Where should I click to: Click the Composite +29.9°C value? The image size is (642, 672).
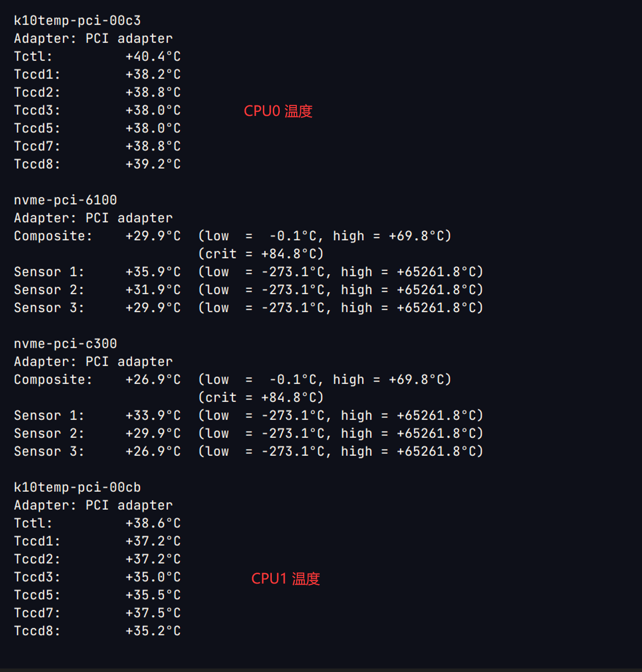153,236
